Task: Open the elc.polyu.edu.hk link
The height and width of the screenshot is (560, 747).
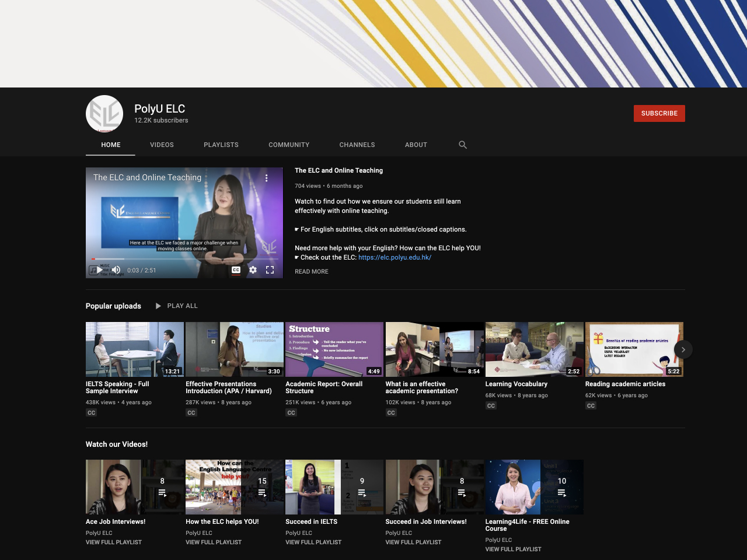Action: tap(395, 257)
